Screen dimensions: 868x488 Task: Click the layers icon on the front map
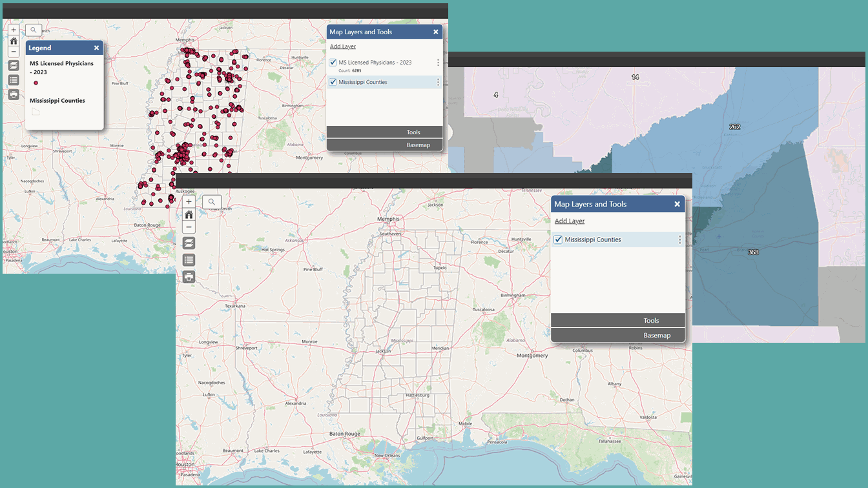[189, 243]
